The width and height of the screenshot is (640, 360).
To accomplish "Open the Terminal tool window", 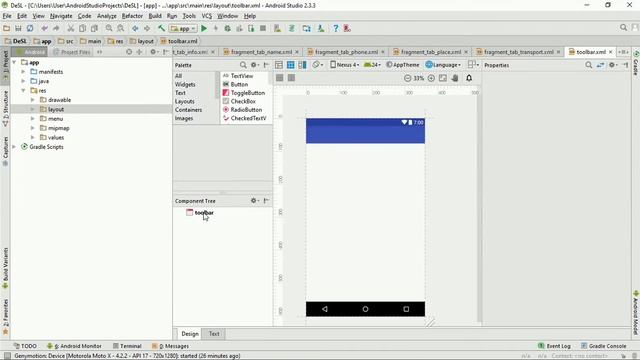I will click(127, 346).
